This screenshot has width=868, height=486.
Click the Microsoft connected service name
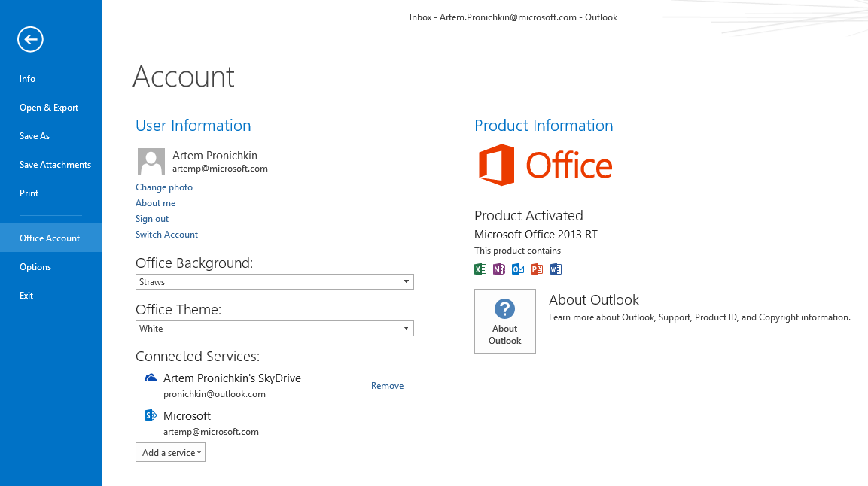point(187,416)
